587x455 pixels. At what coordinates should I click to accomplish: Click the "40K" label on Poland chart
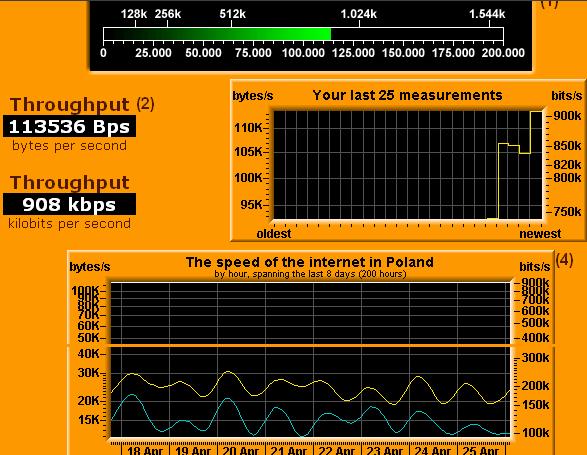[88, 354]
